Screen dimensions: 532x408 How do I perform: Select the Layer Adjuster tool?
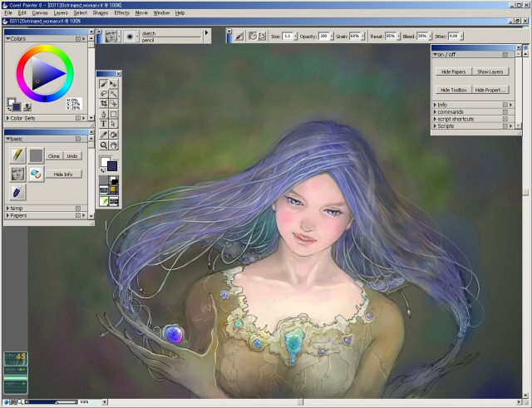pos(114,84)
